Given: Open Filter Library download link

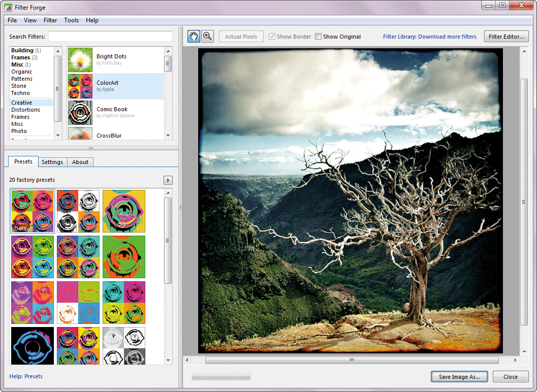Looking at the screenshot, I should 429,37.
